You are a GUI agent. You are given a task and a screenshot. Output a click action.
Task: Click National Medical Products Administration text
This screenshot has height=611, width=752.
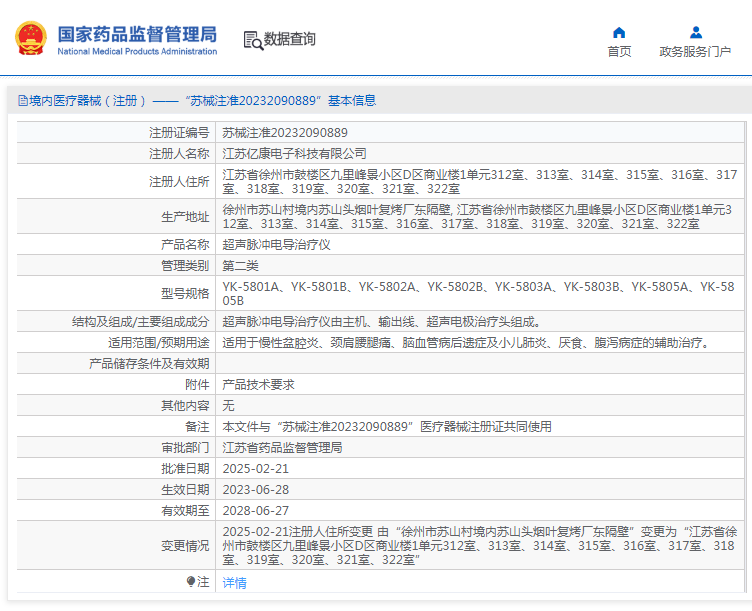(x=137, y=51)
